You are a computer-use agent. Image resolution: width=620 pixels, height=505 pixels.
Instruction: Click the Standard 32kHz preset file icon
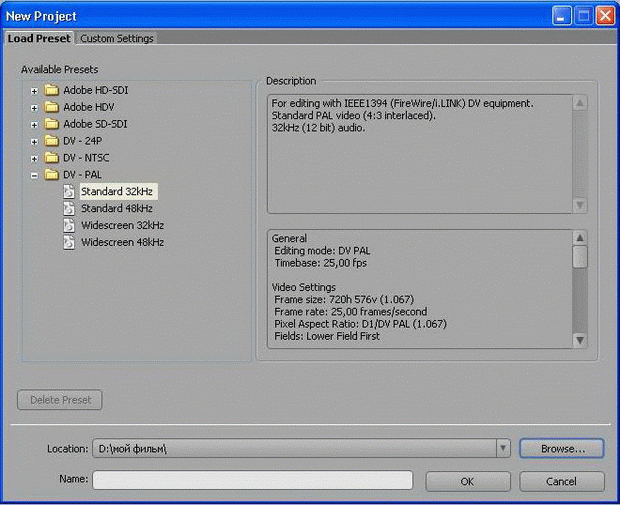[x=69, y=192]
